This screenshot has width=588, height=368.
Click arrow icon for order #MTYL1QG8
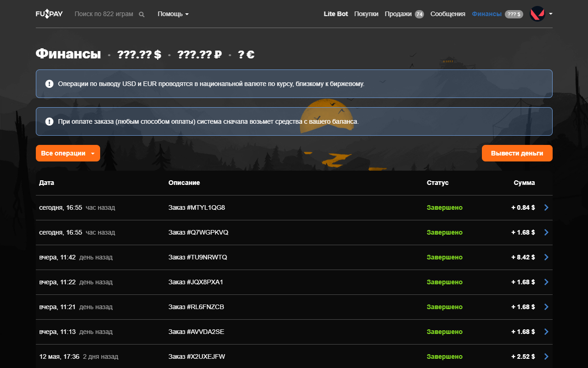[546, 207]
